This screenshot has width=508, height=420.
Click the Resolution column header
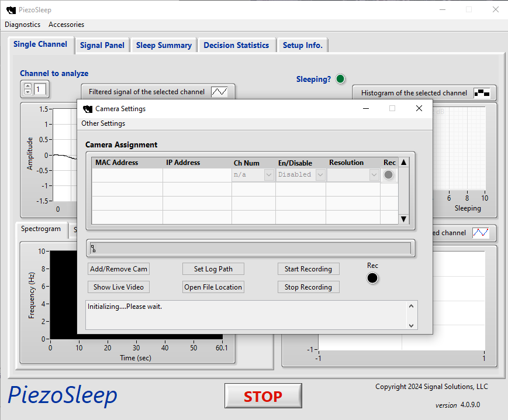346,163
